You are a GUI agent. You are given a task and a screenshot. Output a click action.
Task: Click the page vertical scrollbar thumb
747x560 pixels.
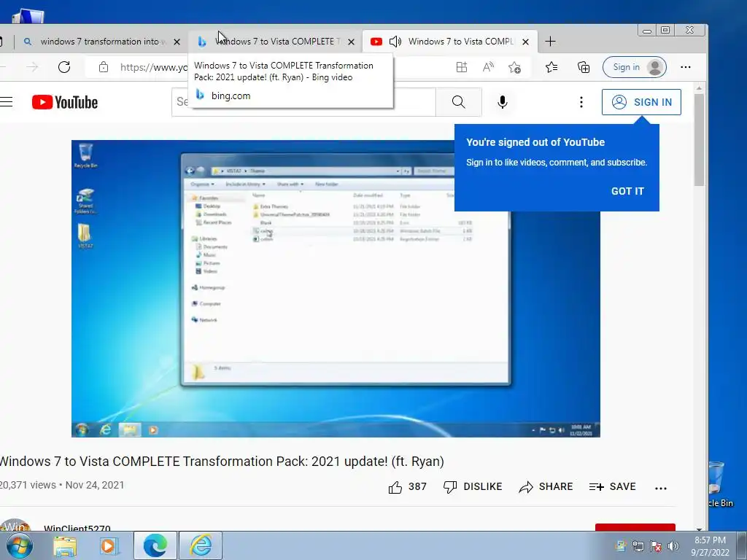click(699, 140)
